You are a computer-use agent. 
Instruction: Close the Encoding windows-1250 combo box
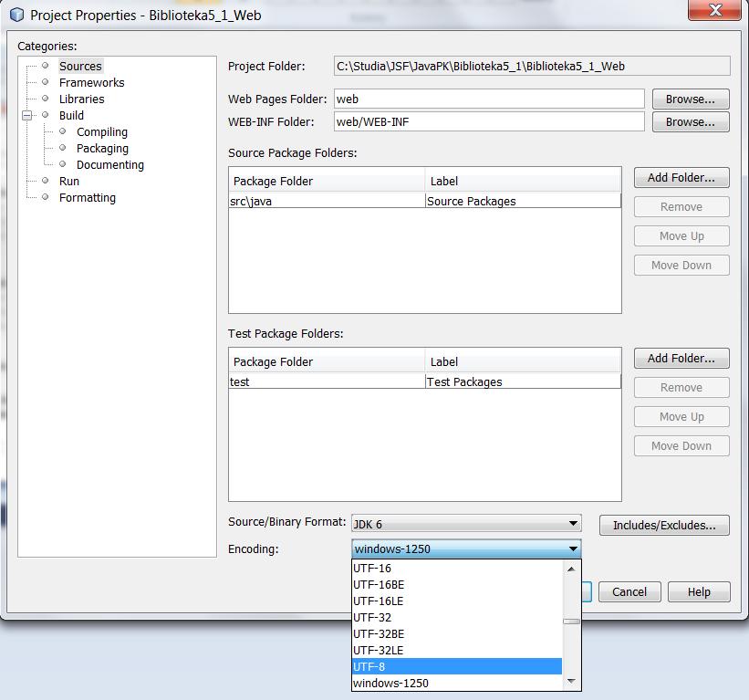click(x=466, y=549)
